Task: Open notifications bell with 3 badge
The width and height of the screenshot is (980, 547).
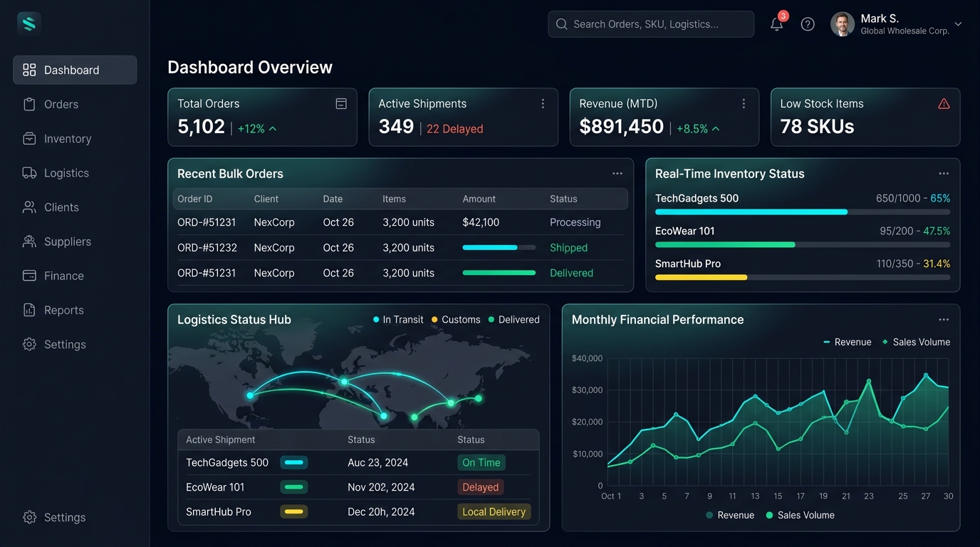Action: click(777, 24)
